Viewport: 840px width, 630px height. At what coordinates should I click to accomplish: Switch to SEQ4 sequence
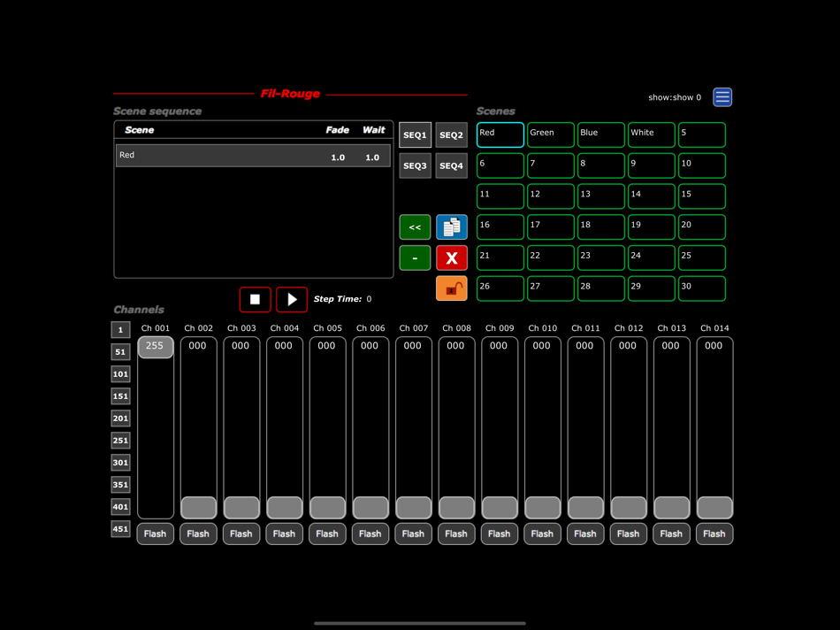[x=452, y=165]
